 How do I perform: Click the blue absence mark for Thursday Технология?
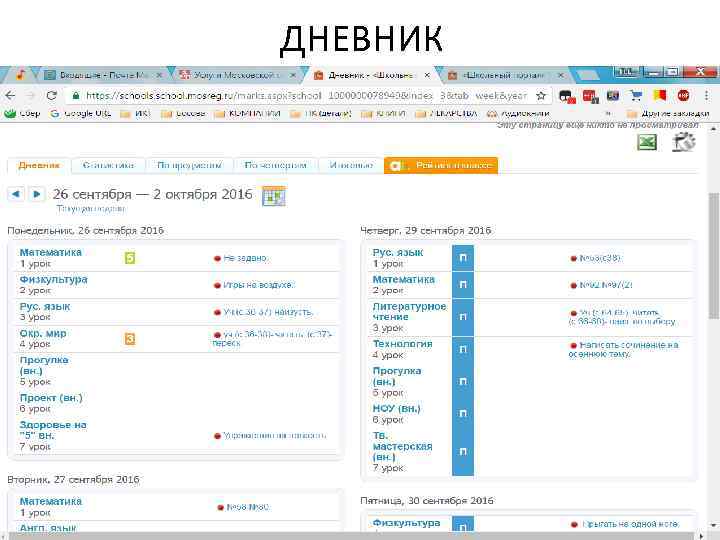463,350
